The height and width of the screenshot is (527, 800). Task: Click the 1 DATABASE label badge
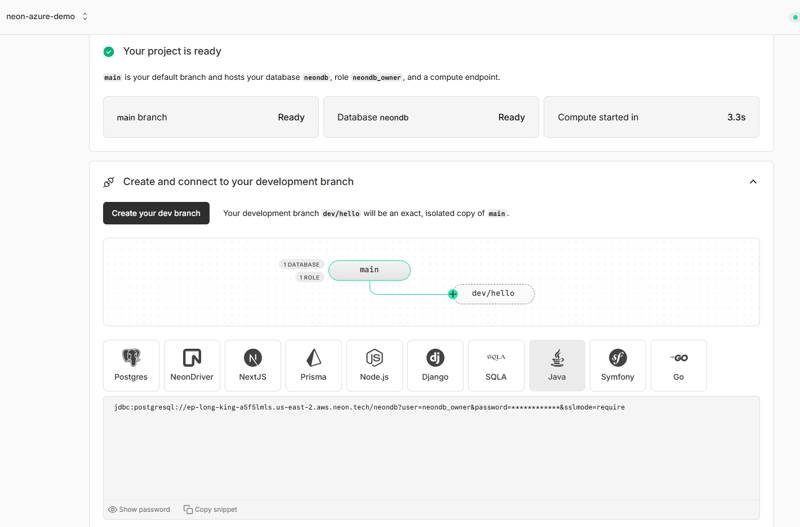pyautogui.click(x=302, y=264)
